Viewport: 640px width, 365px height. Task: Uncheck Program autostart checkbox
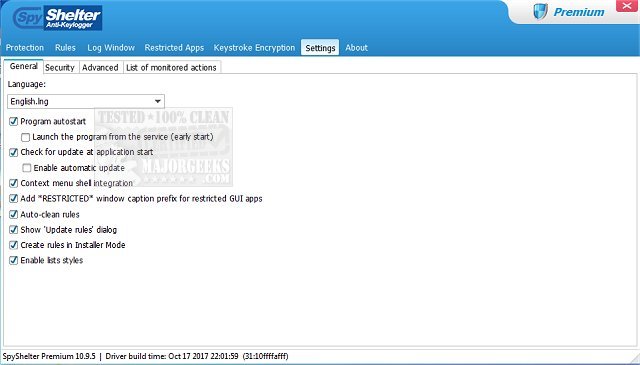[x=13, y=121]
